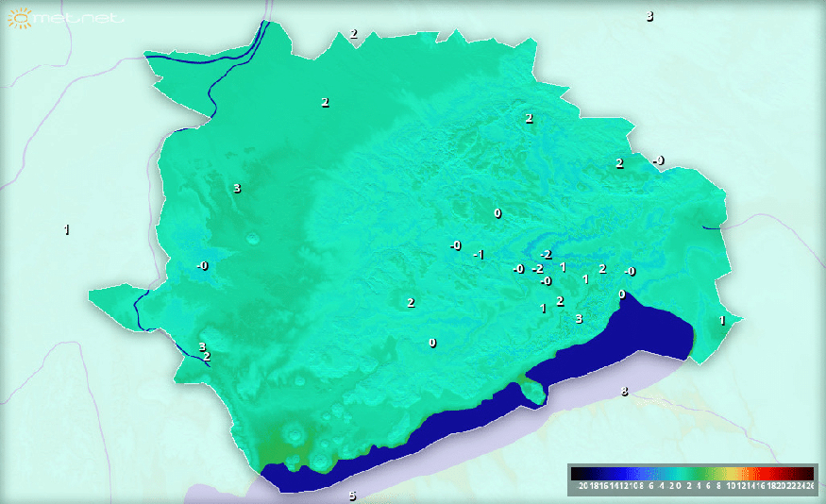Click the temperature color scale legend
The width and height of the screenshot is (826, 504).
pos(693,479)
